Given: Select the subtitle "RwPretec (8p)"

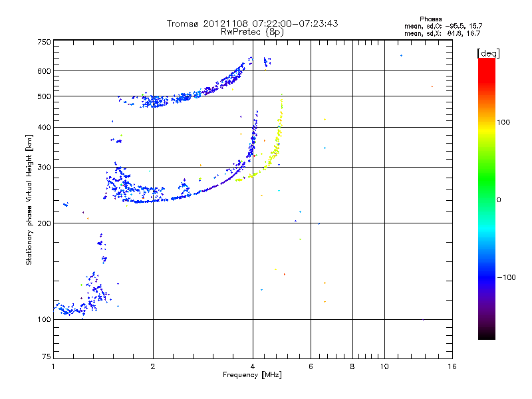Looking at the screenshot, I should click(x=252, y=32).
